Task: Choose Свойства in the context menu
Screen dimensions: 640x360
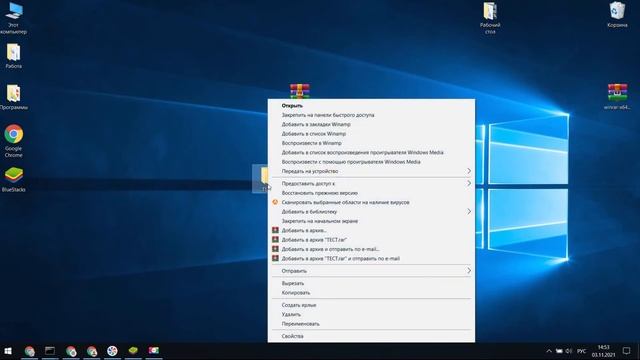Action: [x=371, y=336]
